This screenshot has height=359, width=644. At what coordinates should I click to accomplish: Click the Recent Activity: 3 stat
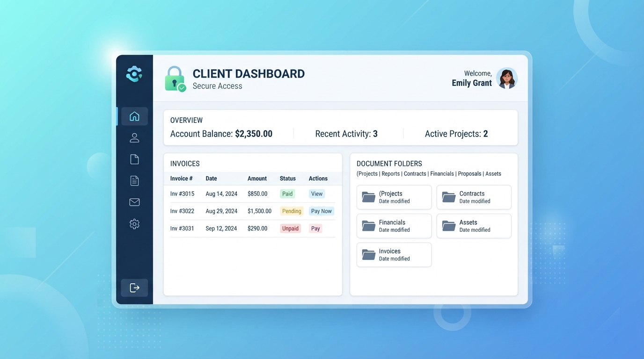click(x=346, y=134)
